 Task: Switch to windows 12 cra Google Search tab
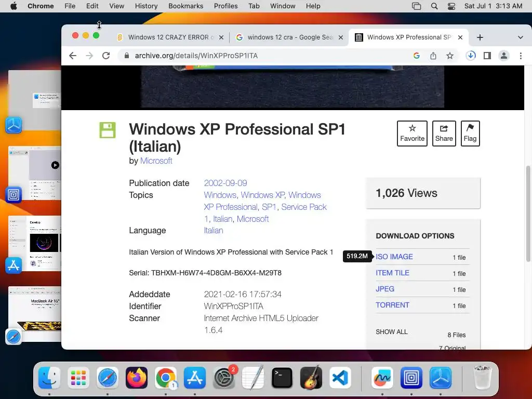[289, 37]
